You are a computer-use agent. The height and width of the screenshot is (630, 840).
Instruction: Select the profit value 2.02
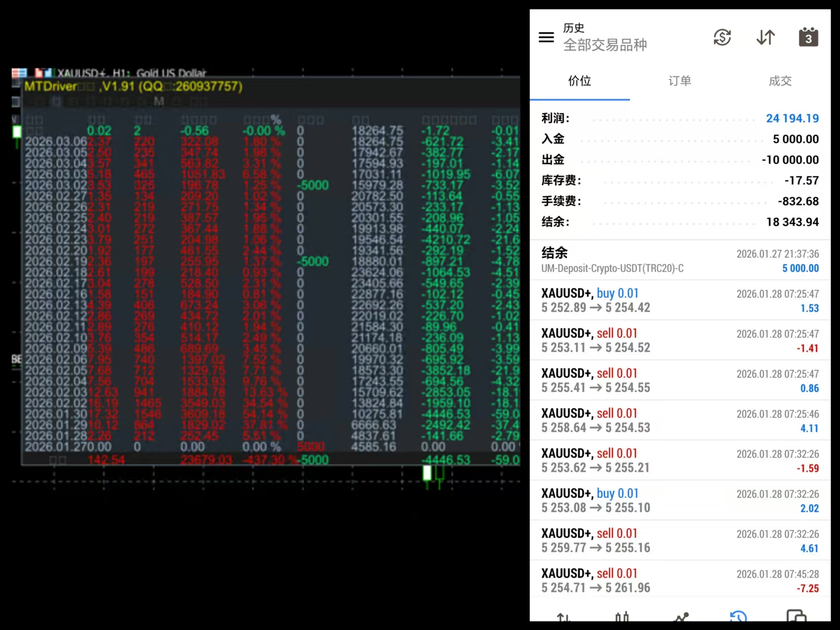(x=809, y=508)
